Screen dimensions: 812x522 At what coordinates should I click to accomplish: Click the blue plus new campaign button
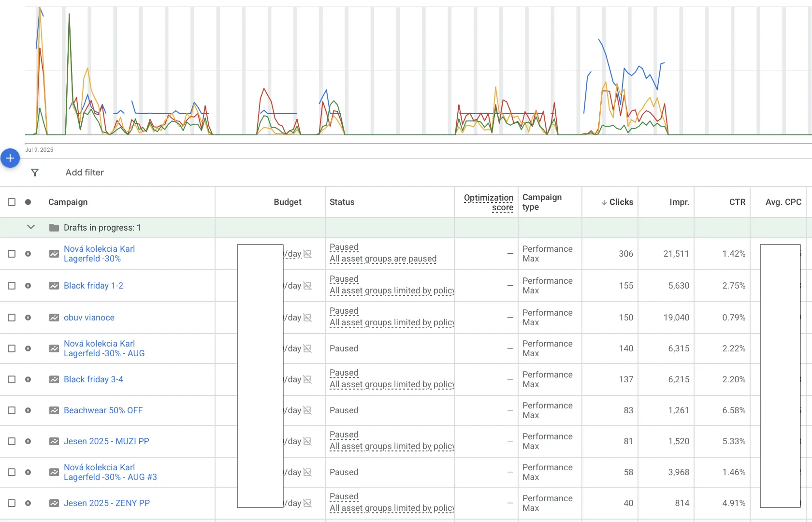pyautogui.click(x=10, y=158)
